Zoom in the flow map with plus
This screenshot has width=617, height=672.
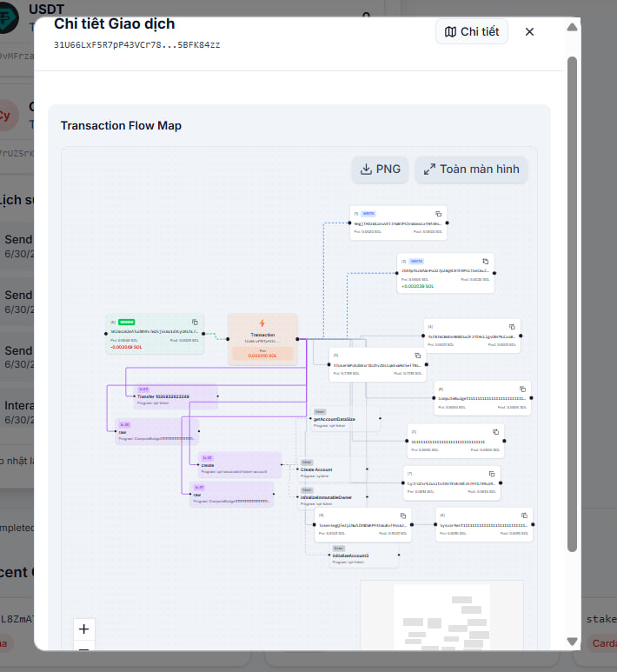[x=84, y=629]
